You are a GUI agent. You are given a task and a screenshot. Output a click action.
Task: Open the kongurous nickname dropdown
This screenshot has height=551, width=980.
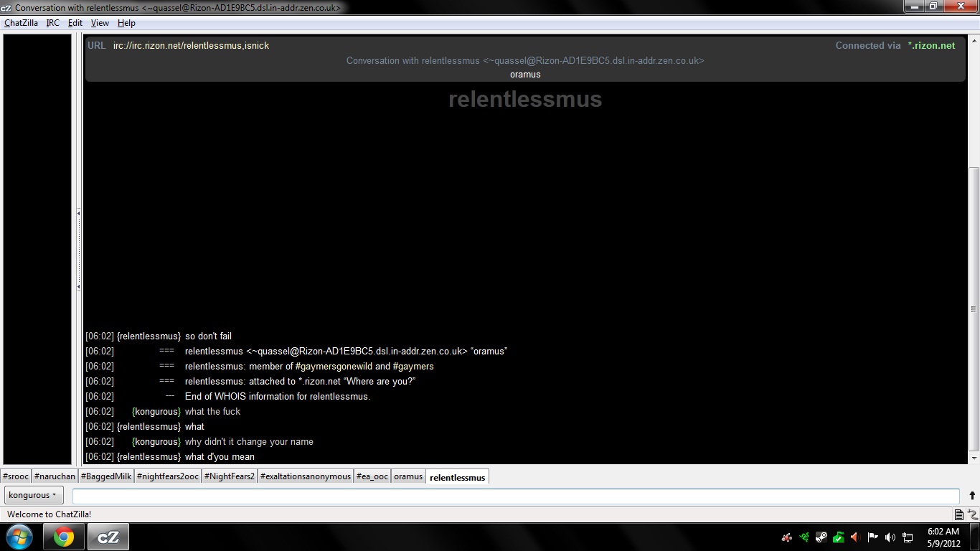coord(34,495)
